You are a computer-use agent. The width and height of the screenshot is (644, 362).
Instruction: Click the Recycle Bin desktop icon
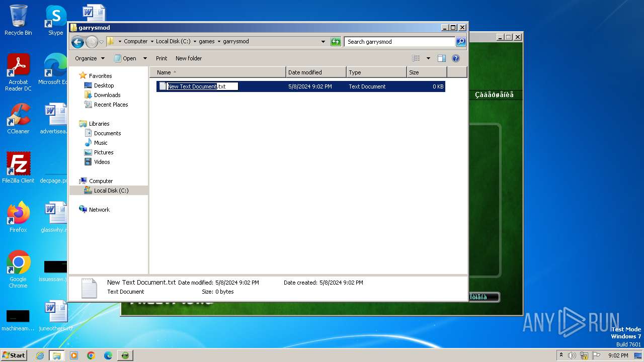pos(18,20)
